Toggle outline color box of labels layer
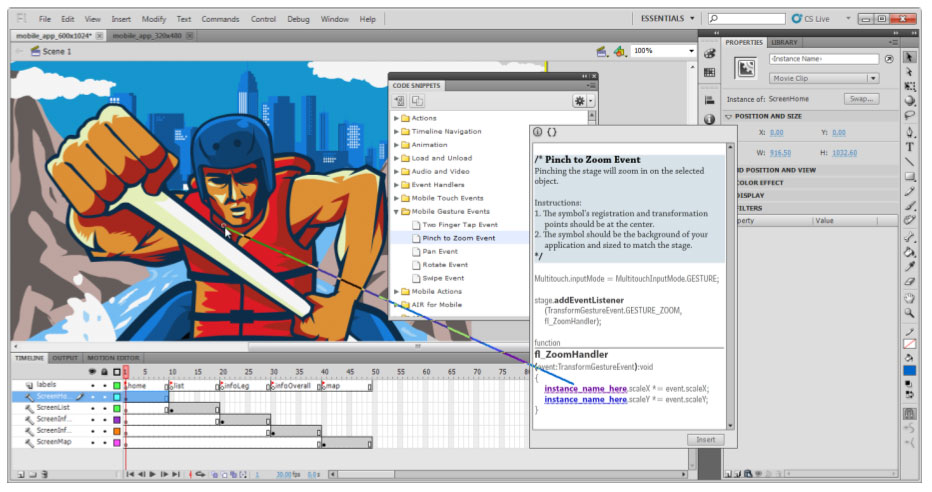Image resolution: width=932 pixels, height=492 pixels. [x=116, y=385]
